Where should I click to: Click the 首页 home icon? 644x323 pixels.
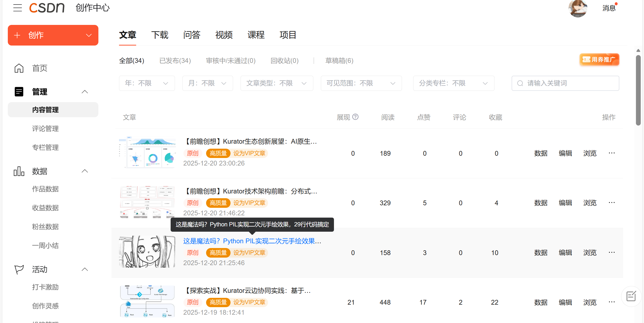click(x=19, y=68)
